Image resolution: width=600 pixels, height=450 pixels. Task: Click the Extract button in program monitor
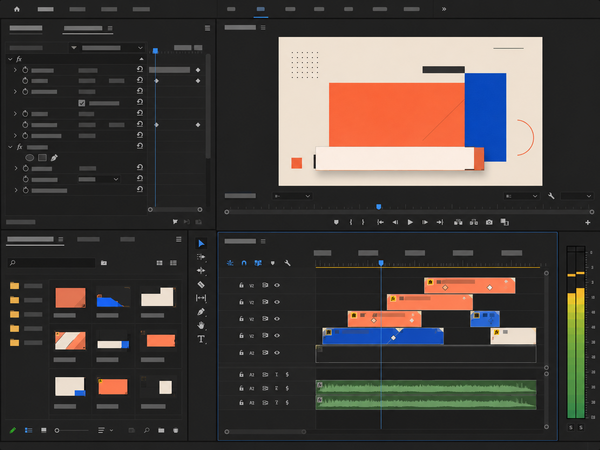coord(474,222)
